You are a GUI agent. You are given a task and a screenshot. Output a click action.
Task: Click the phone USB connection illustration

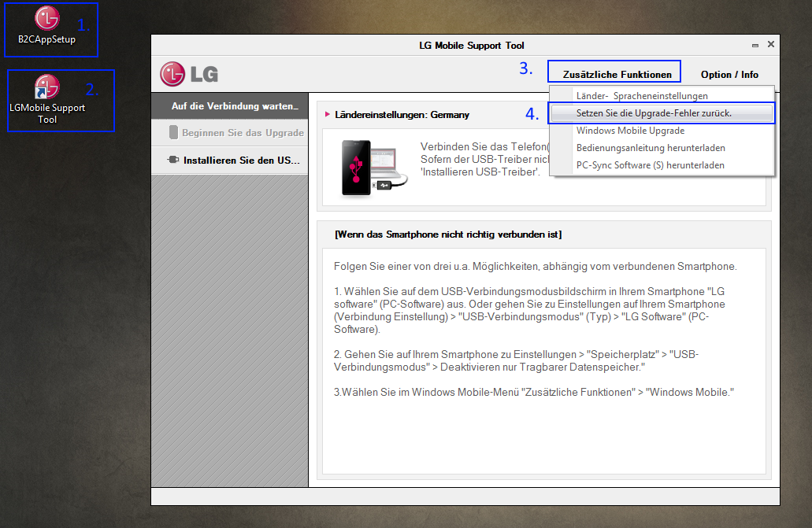click(374, 168)
